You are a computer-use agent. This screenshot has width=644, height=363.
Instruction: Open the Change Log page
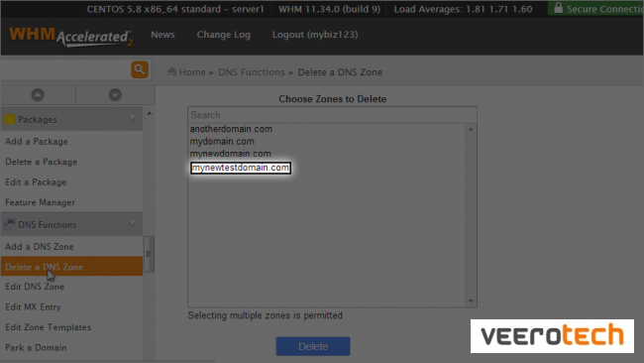[224, 35]
